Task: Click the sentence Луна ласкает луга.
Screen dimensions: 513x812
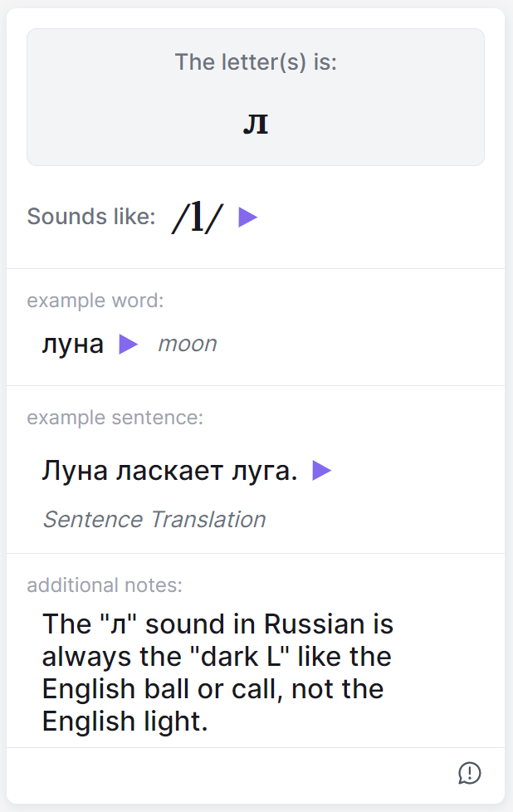Action: (169, 472)
